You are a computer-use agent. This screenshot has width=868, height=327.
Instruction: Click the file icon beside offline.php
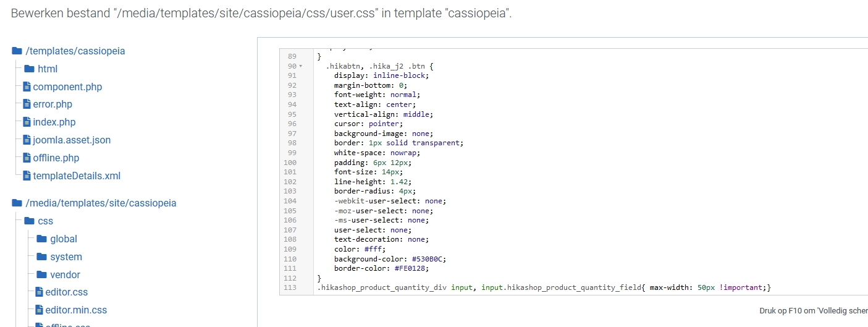[x=27, y=158]
